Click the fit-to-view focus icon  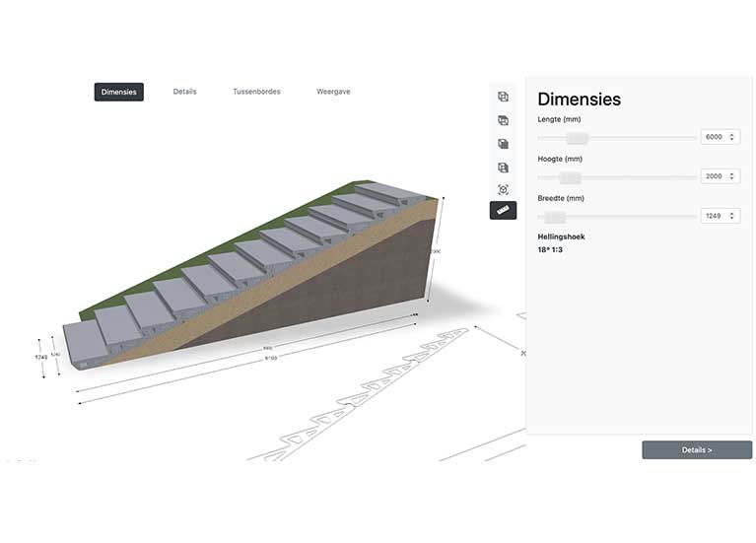click(503, 190)
